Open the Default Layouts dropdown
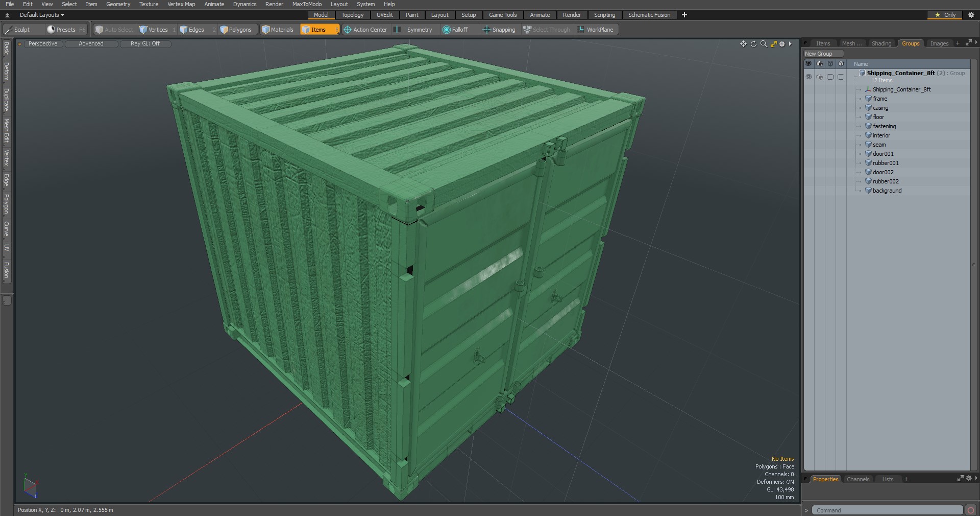Image resolution: width=980 pixels, height=516 pixels. (x=42, y=15)
